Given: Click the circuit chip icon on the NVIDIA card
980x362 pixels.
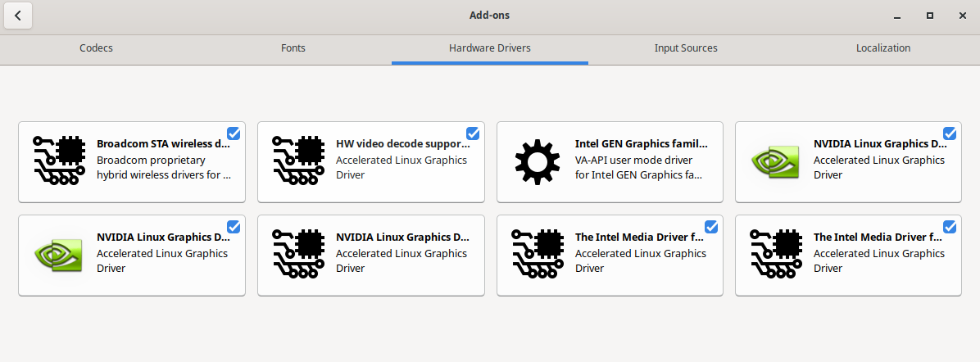Looking at the screenshot, I should (x=298, y=254).
